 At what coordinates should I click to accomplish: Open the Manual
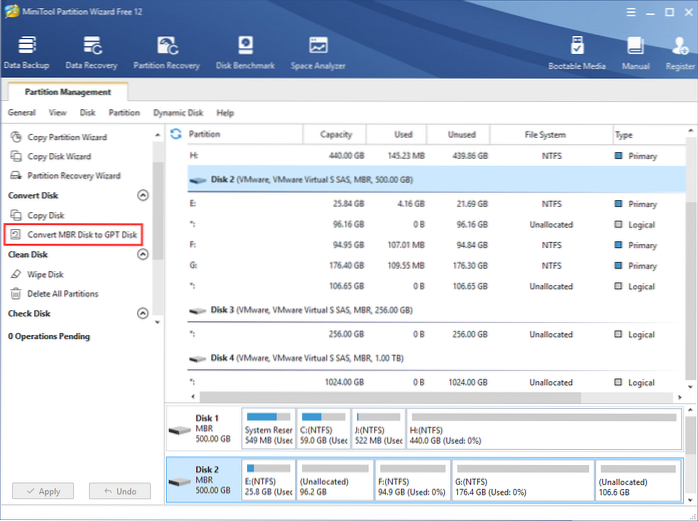click(x=634, y=52)
